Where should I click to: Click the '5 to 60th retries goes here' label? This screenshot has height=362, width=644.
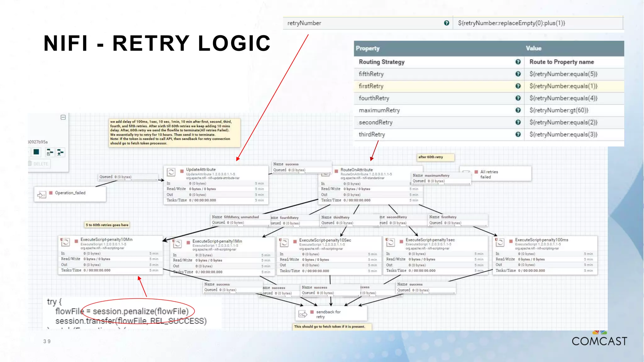[x=107, y=225]
